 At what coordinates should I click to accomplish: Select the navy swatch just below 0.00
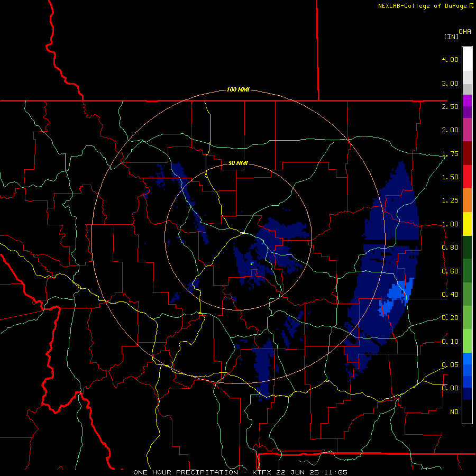point(467,394)
